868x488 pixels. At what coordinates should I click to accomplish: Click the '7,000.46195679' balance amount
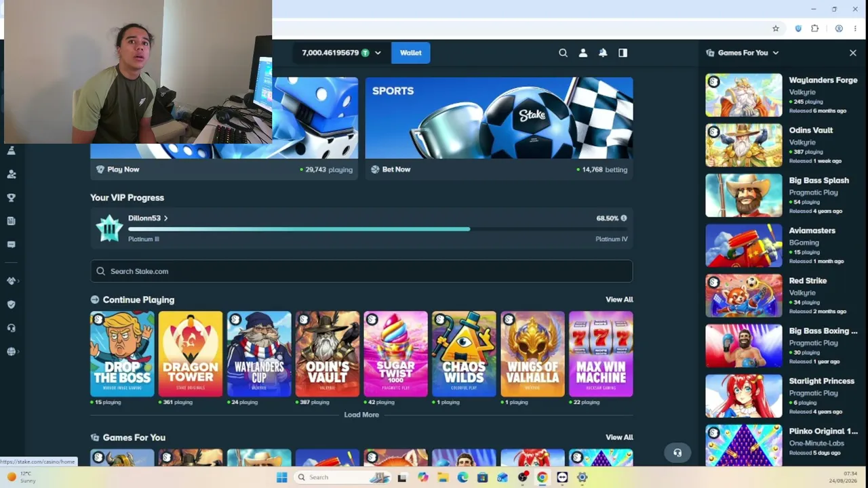(x=330, y=53)
